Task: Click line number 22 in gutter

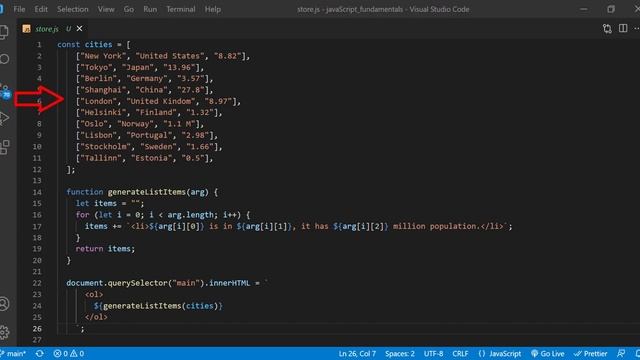Action: [x=37, y=283]
